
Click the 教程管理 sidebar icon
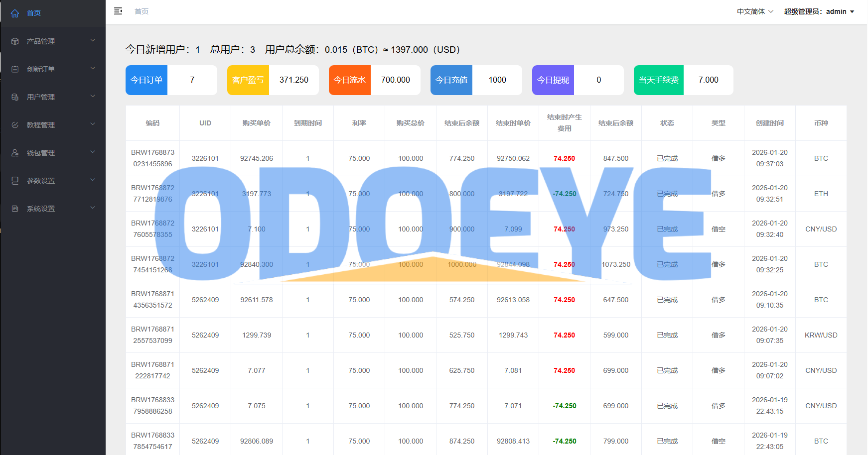click(15, 125)
